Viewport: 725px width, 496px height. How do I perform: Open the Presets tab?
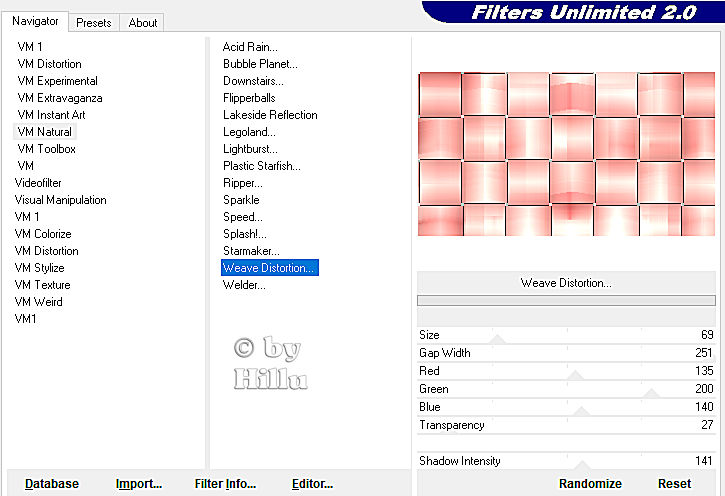(x=94, y=23)
